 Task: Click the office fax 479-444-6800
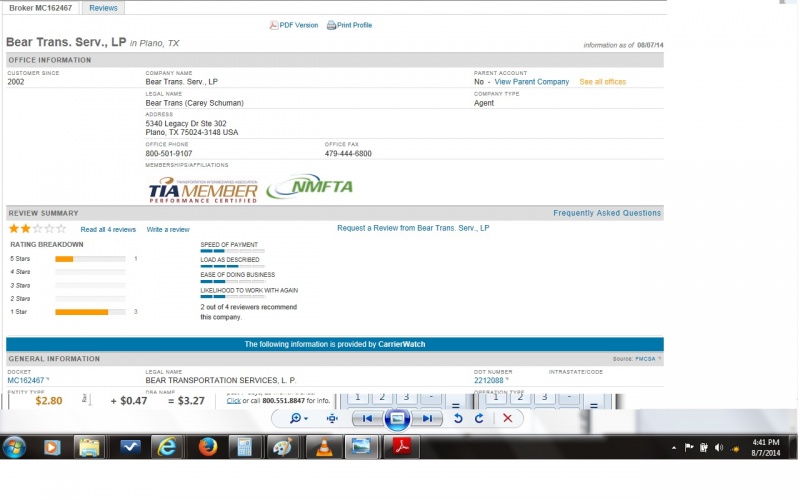click(348, 154)
